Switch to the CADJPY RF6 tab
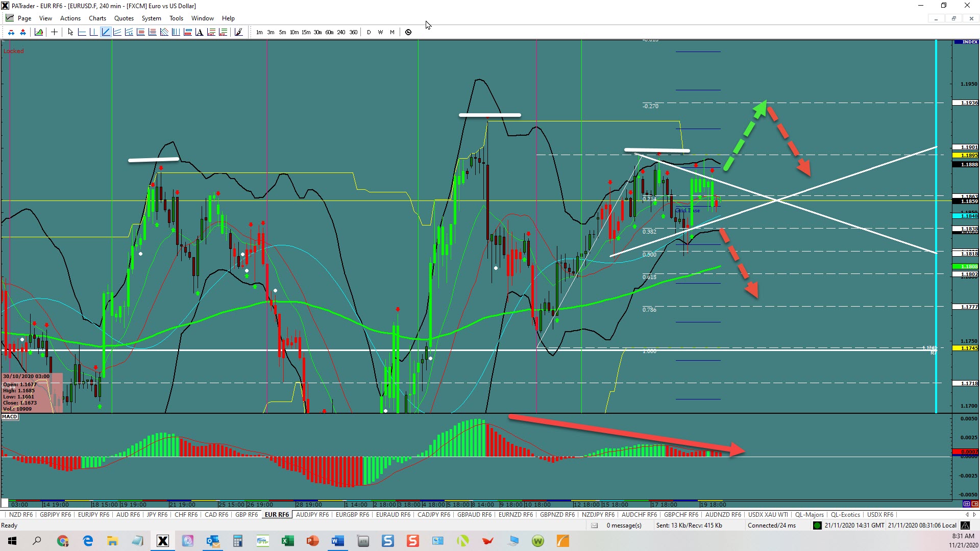The image size is (980, 551). tap(434, 514)
